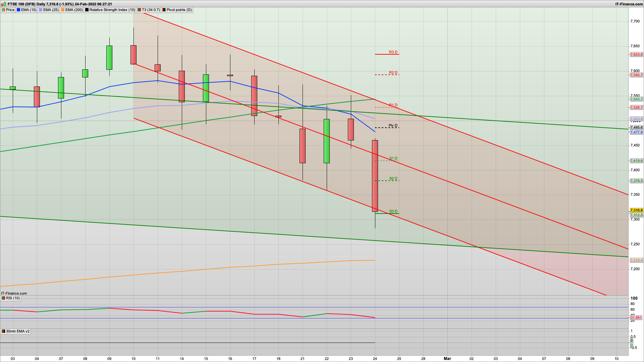
Task: Click the 24 date label on time axis
Action: [375, 359]
